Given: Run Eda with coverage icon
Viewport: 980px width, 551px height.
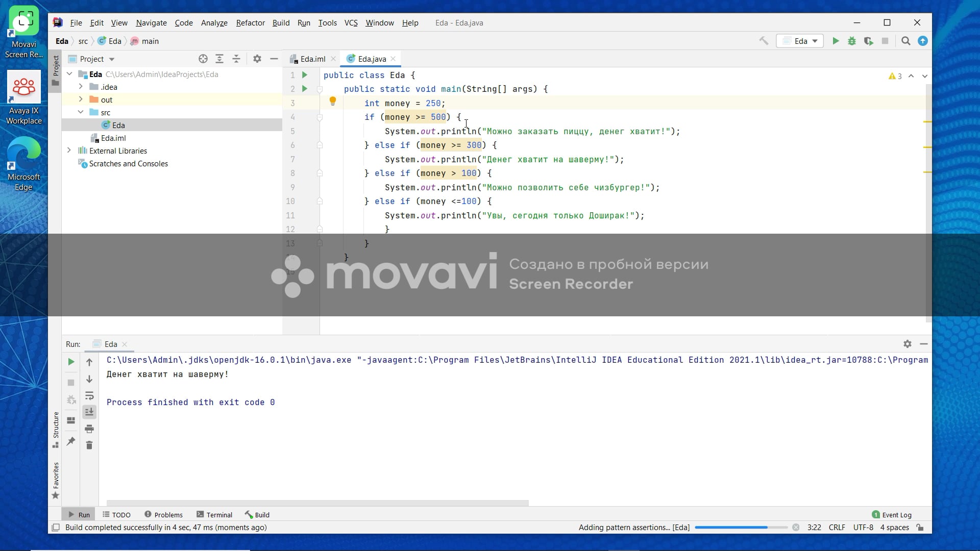Looking at the screenshot, I should click(x=868, y=41).
